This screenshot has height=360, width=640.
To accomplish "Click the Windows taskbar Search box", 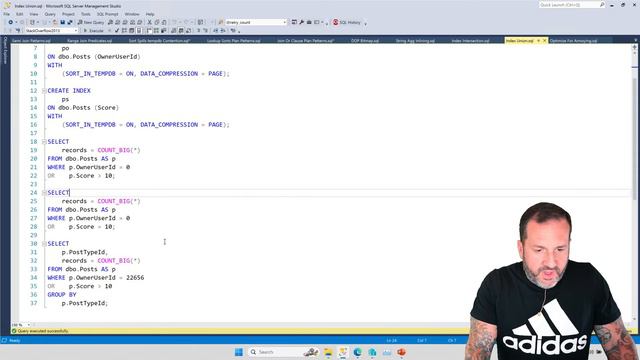I will pos(284,352).
